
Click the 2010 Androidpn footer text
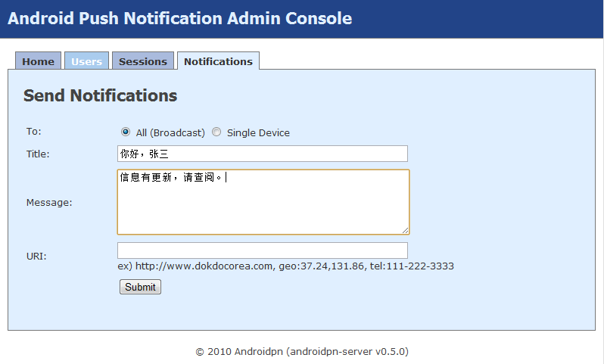tap(302, 351)
